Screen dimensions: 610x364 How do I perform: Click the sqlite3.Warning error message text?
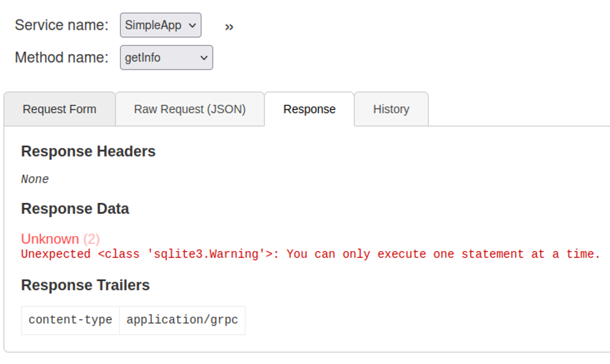[x=310, y=254]
